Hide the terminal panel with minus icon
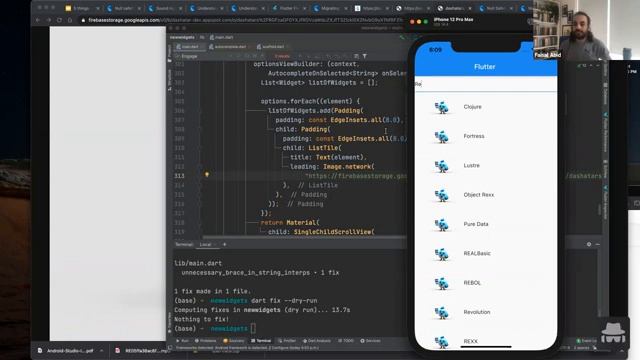Image resolution: width=640 pixels, height=360 pixels. (x=598, y=244)
